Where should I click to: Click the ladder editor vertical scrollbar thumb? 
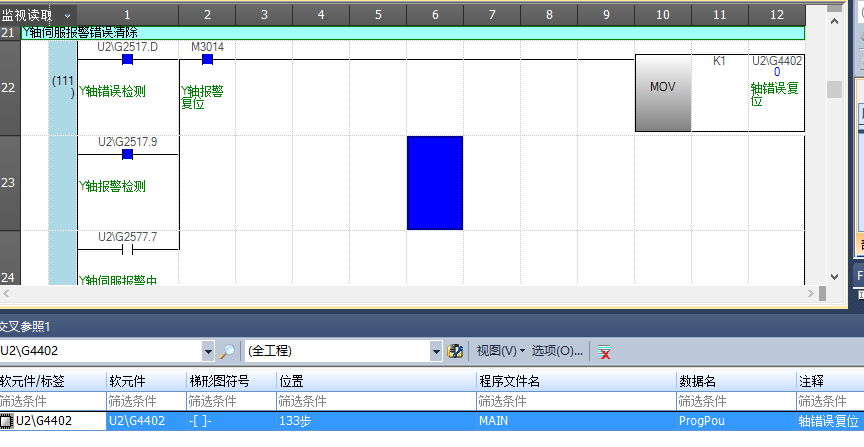tap(833, 89)
